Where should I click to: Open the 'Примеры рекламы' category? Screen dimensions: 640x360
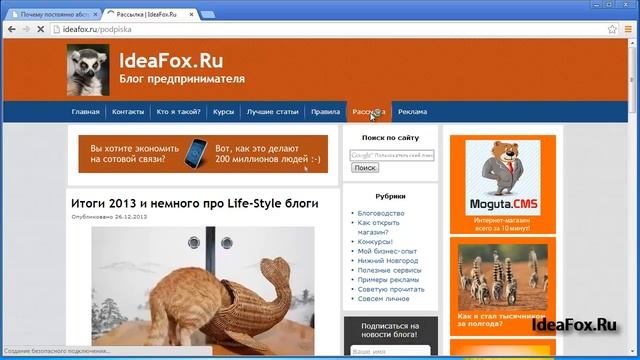(x=388, y=280)
